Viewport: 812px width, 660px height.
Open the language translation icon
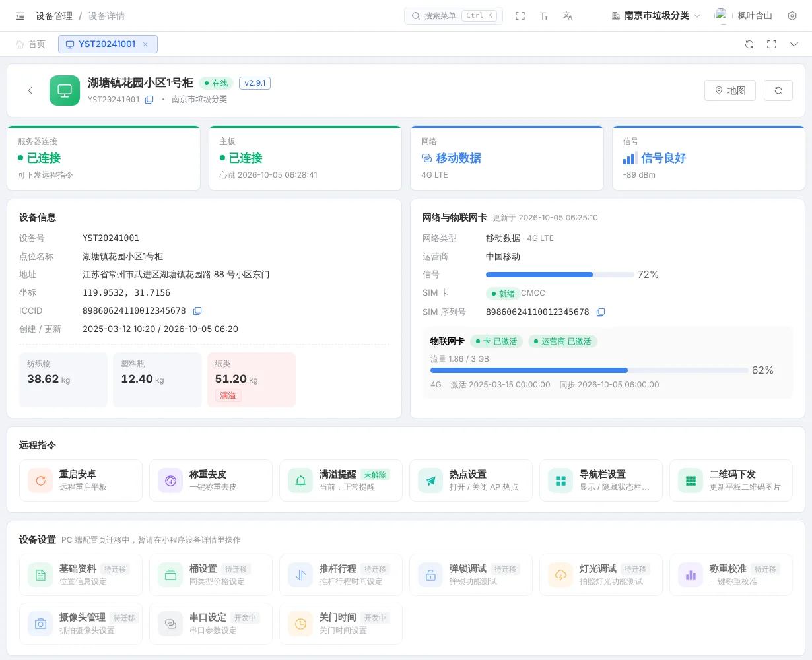click(x=568, y=16)
